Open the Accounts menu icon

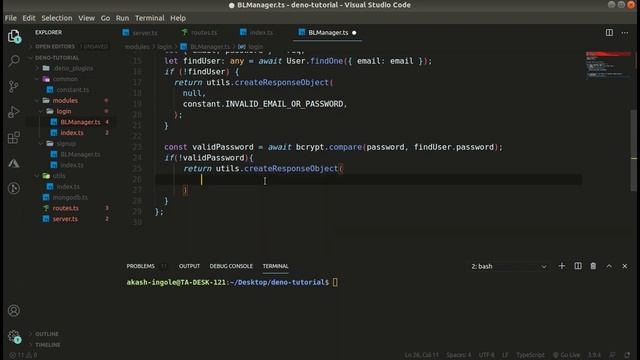click(x=14, y=311)
